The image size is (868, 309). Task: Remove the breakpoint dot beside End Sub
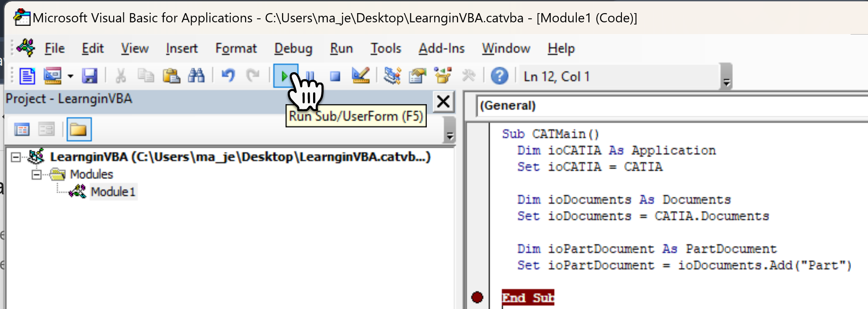477,298
